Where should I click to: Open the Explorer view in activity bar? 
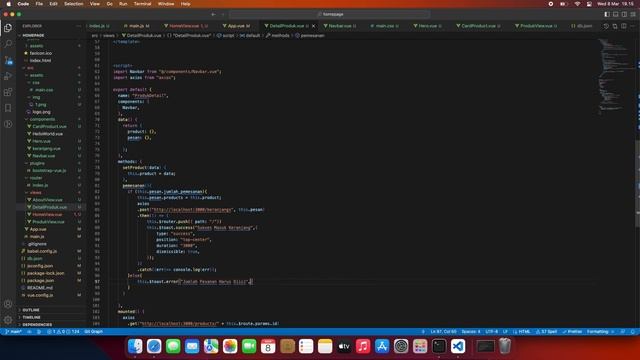pyautogui.click(x=8, y=28)
